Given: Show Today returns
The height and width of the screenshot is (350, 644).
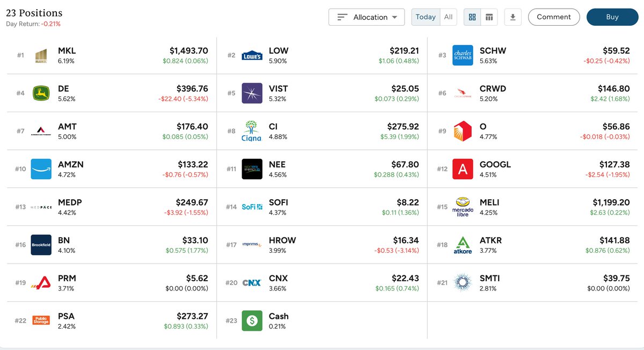Looking at the screenshot, I should [426, 17].
